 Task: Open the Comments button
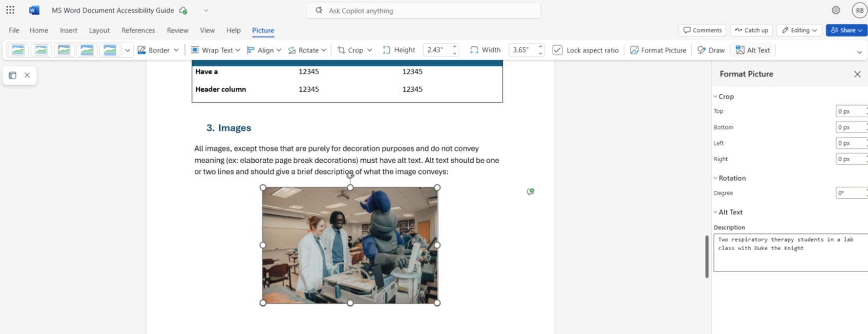pos(702,30)
